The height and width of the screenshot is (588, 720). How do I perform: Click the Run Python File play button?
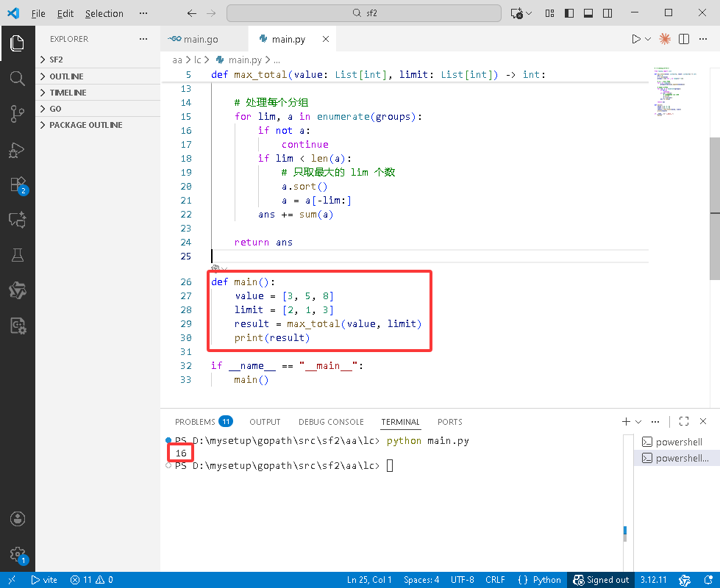click(635, 39)
